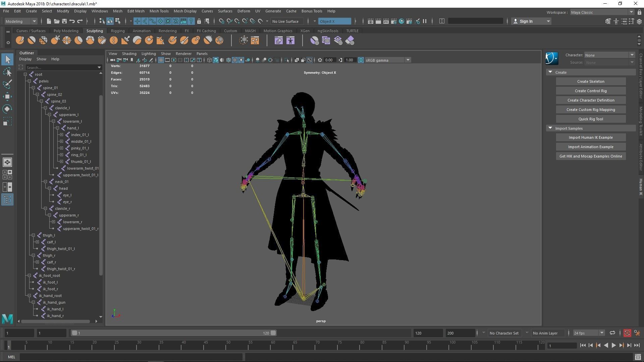Image resolution: width=644 pixels, height=362 pixels.
Task: Click the playback range slider bar
Action: click(173, 333)
